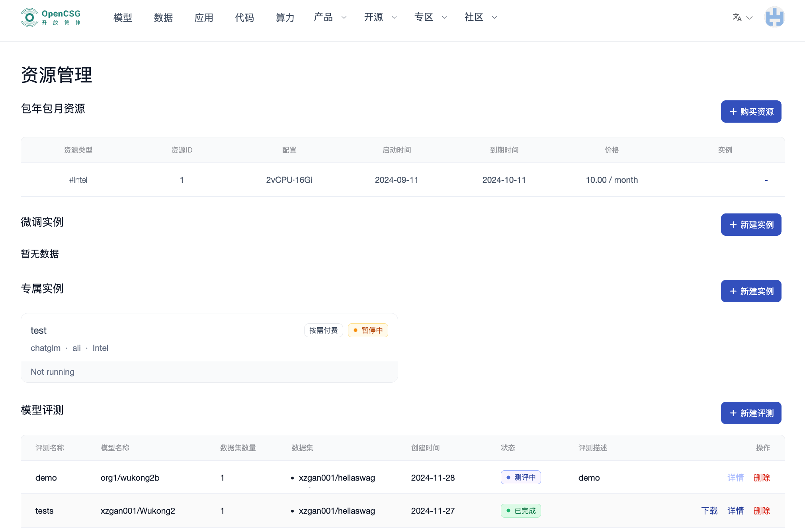This screenshot has height=532, width=805.
Task: Delete the demo evaluation row
Action: click(x=762, y=478)
